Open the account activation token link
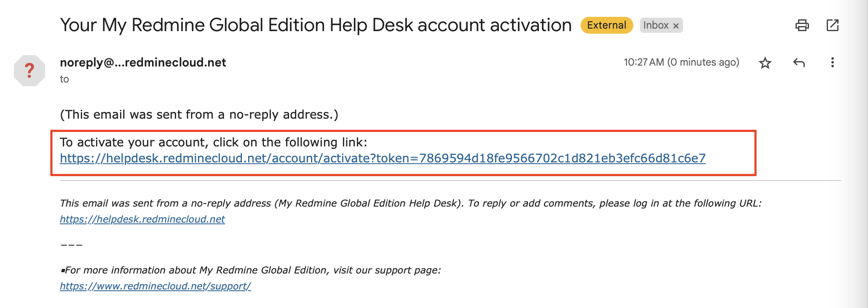868x308 pixels. tap(382, 158)
